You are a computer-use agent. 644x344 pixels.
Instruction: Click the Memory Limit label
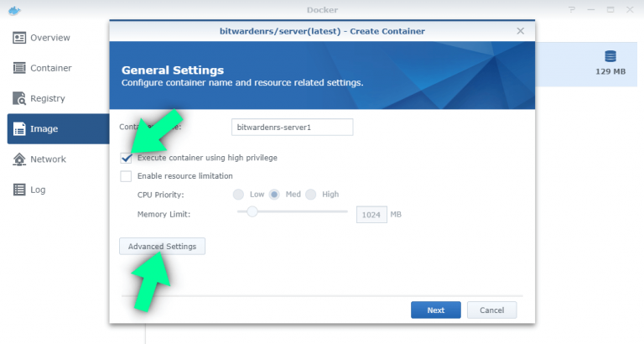[164, 214]
